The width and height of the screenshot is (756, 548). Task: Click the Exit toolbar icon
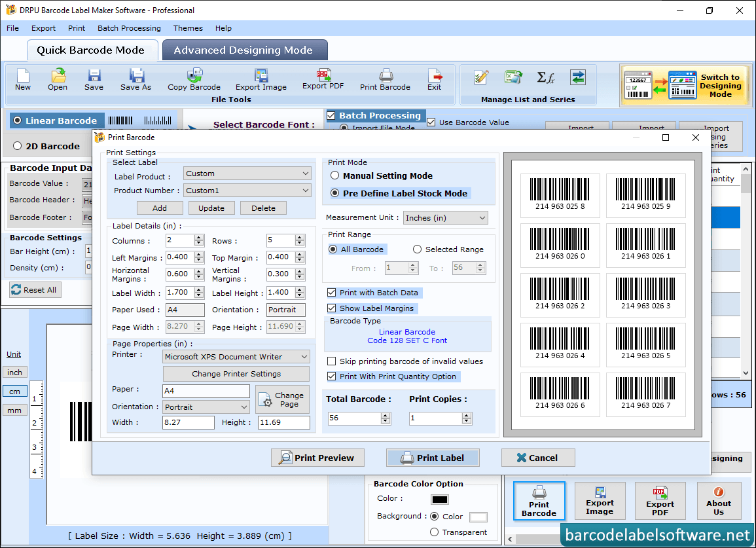click(x=434, y=80)
